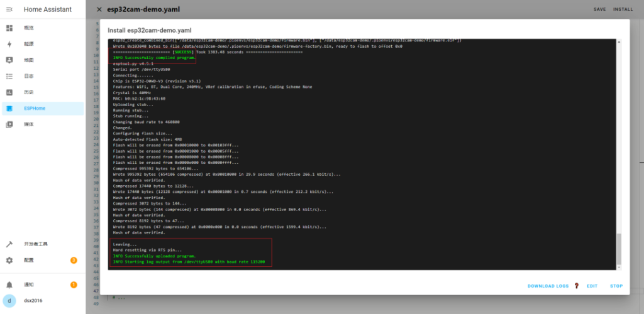Click 'esptool.py v4.5.1' log line
The width and height of the screenshot is (644, 314).
(133, 64)
